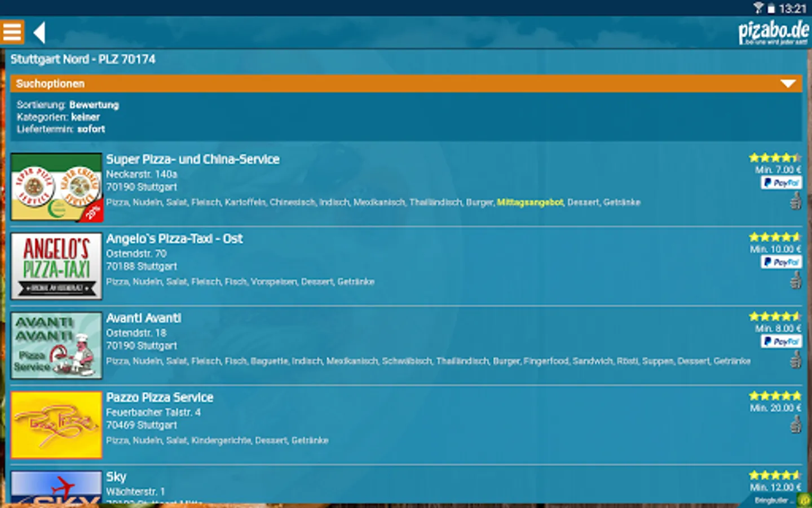
Task: Go back with the arrow icon
Action: (39, 32)
